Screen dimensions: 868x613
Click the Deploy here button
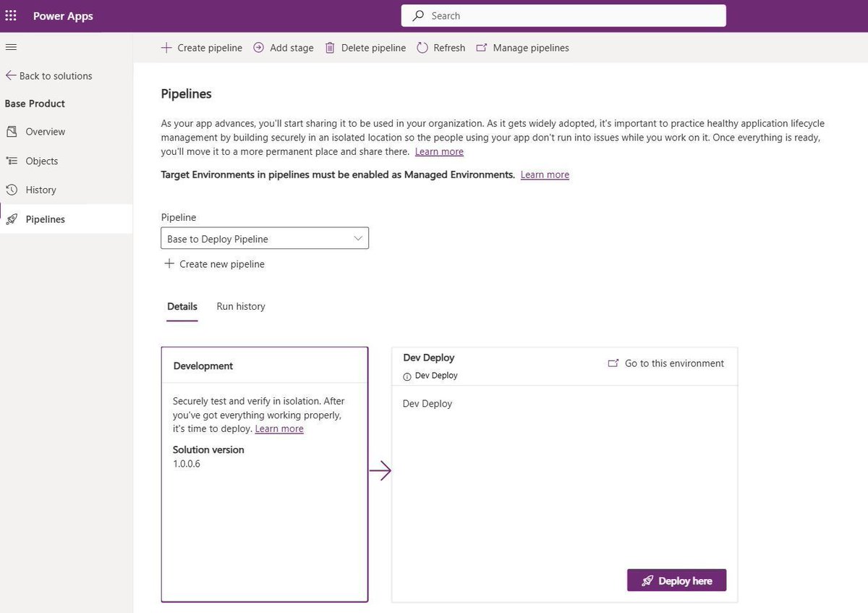pyautogui.click(x=676, y=580)
